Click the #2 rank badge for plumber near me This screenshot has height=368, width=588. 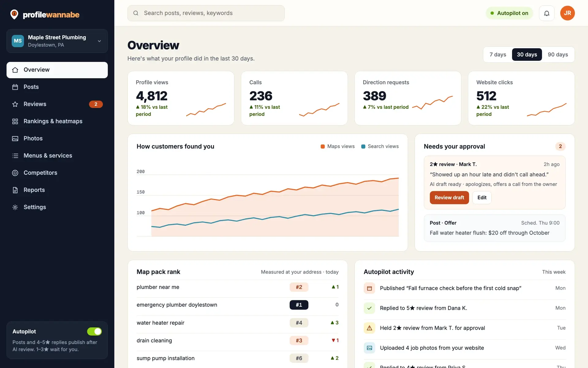pyautogui.click(x=299, y=287)
